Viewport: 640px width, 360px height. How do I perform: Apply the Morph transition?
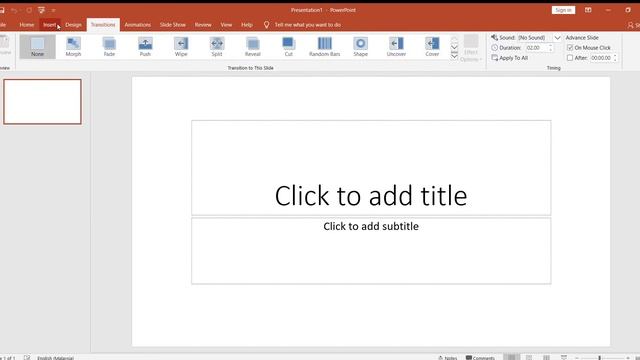point(73,47)
